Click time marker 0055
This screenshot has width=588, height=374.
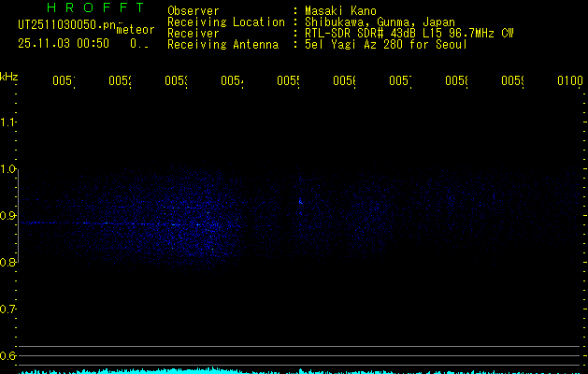288,80
